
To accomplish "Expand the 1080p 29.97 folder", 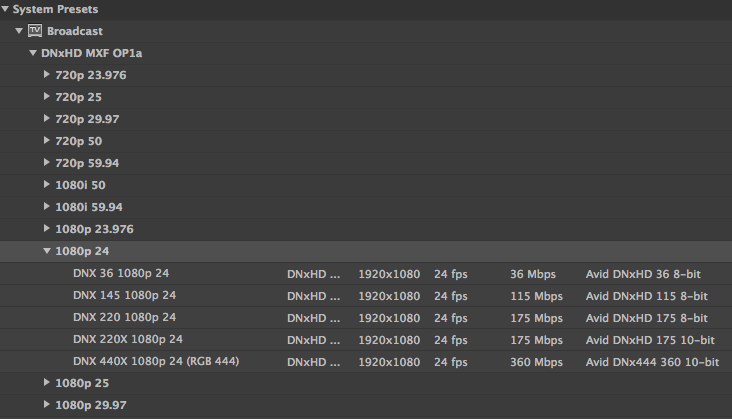I will (46, 404).
